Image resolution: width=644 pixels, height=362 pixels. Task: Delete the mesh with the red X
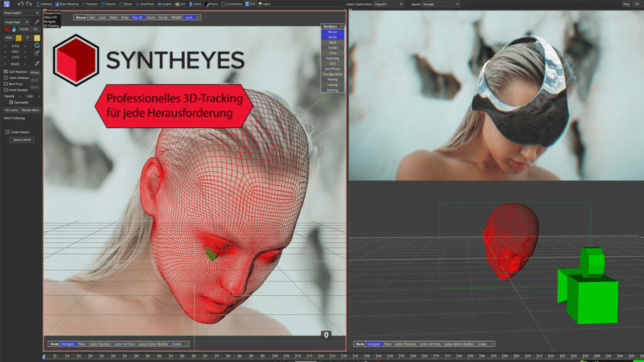7,30
